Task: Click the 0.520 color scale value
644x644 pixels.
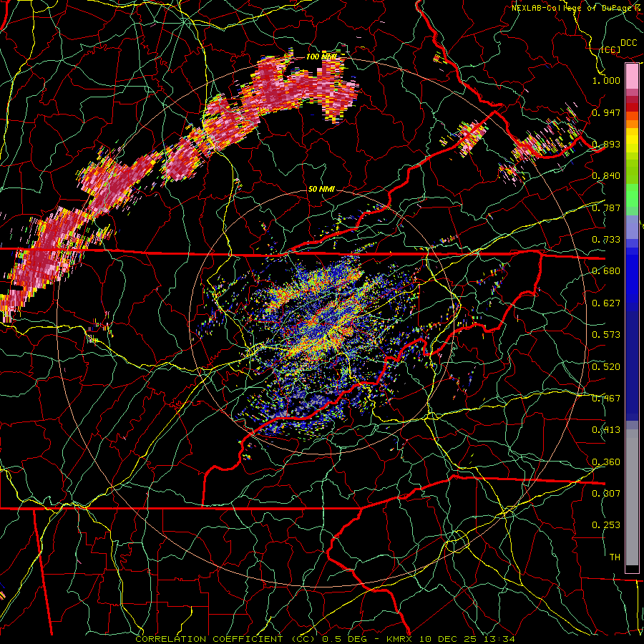Action: point(606,367)
